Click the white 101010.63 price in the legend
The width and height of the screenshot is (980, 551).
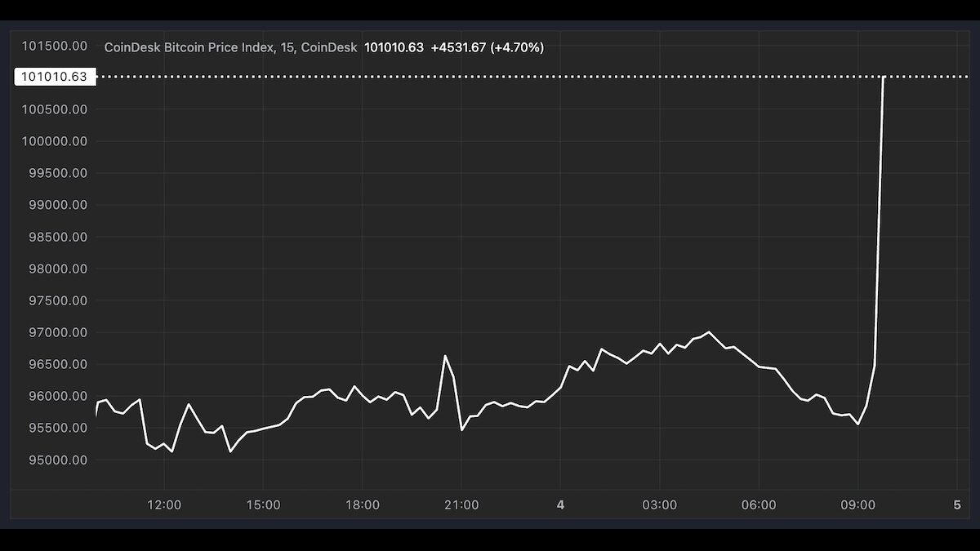(394, 47)
